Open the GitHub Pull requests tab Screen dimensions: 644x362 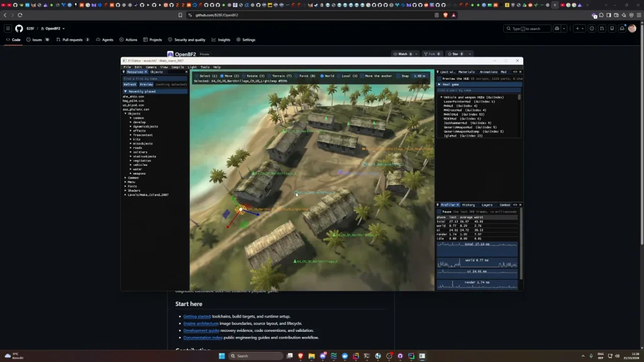pos(72,40)
